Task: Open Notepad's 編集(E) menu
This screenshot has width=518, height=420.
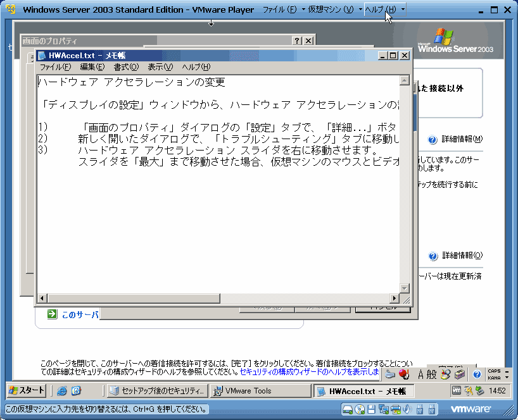Action: [92, 67]
